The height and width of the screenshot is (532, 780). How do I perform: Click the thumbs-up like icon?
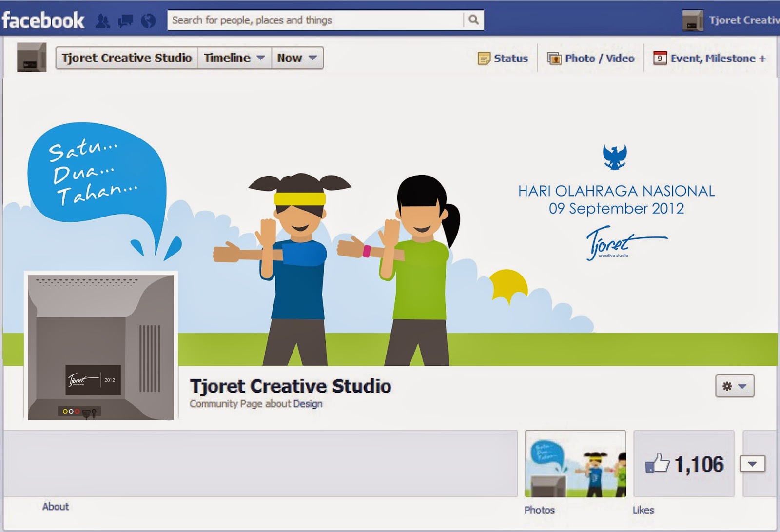[x=657, y=463]
